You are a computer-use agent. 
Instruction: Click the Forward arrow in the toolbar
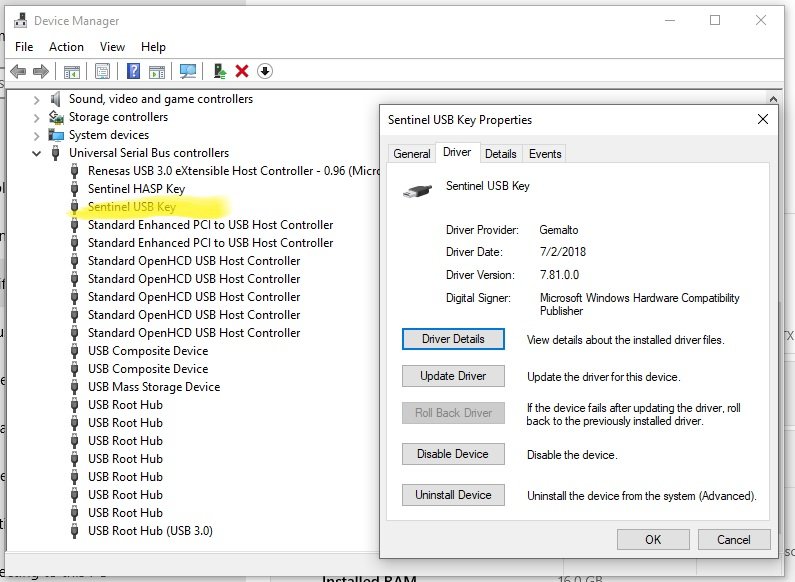click(41, 71)
